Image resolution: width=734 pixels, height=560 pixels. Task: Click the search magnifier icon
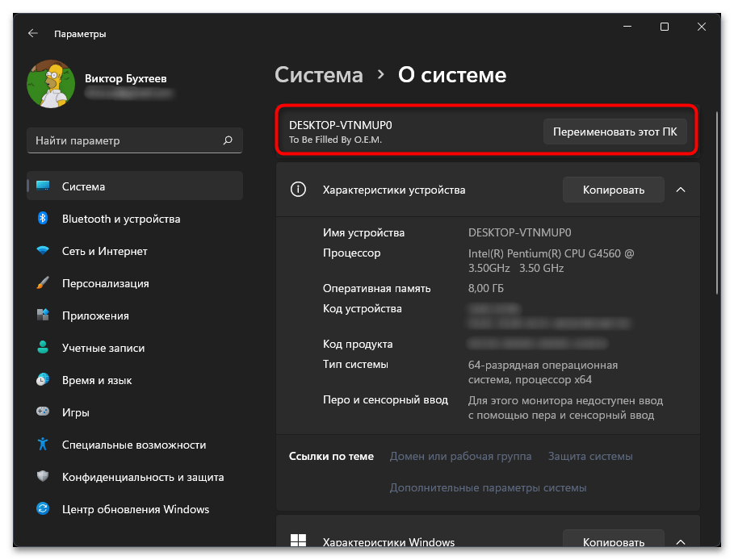pyautogui.click(x=228, y=140)
